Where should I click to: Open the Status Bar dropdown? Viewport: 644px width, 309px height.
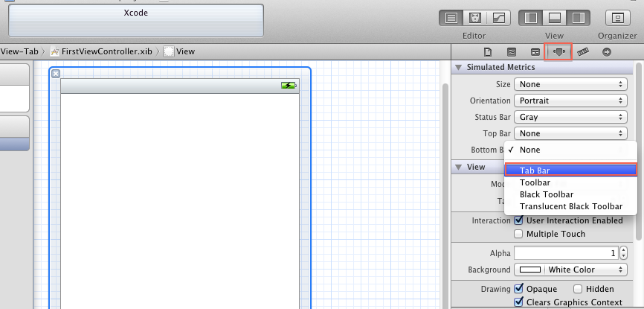point(570,117)
